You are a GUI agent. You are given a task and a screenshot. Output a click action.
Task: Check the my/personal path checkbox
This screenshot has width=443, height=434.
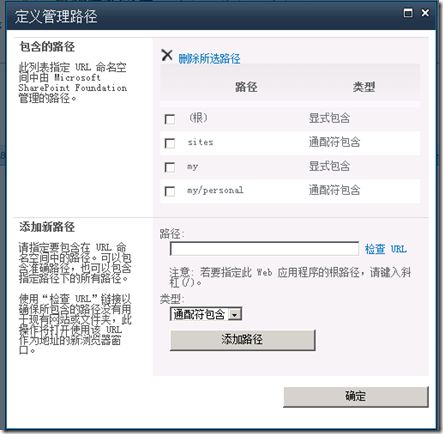(170, 191)
